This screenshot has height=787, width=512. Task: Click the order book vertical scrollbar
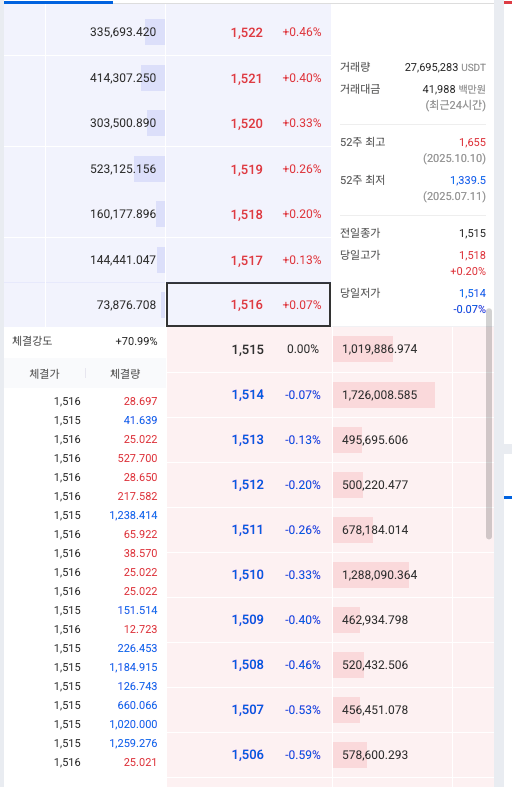pyautogui.click(x=489, y=424)
